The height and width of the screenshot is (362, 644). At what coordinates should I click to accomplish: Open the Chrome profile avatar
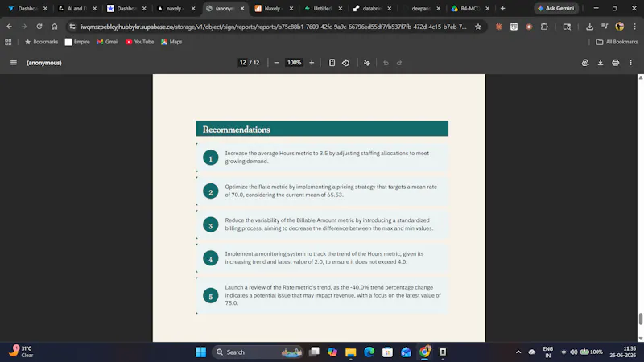[620, 27]
